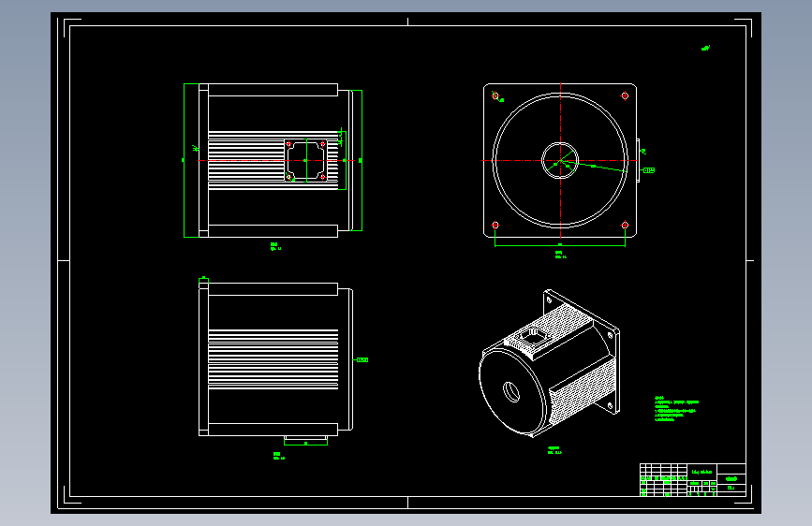Select the large circular outline in the front view
The image size is (812, 526).
[560, 160]
